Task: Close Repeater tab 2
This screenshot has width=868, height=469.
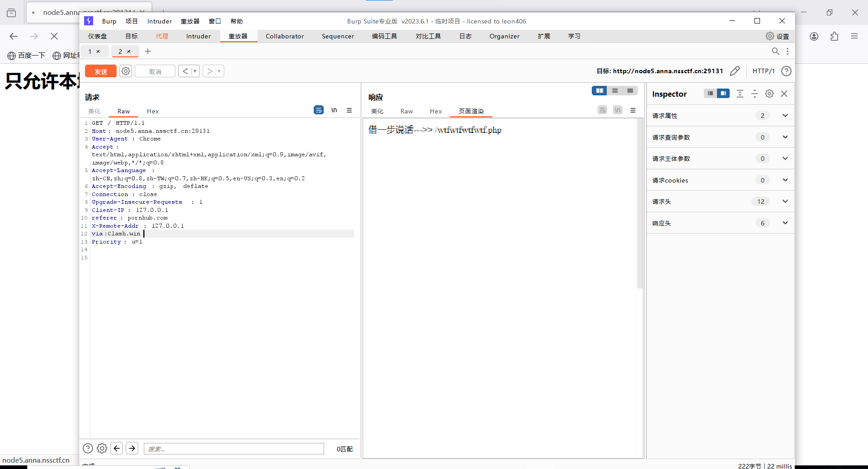Action: point(129,52)
